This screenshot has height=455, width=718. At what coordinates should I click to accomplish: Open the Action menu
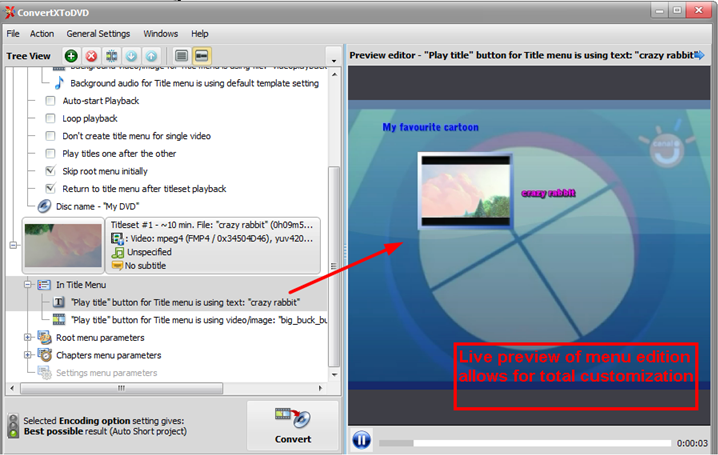click(42, 33)
